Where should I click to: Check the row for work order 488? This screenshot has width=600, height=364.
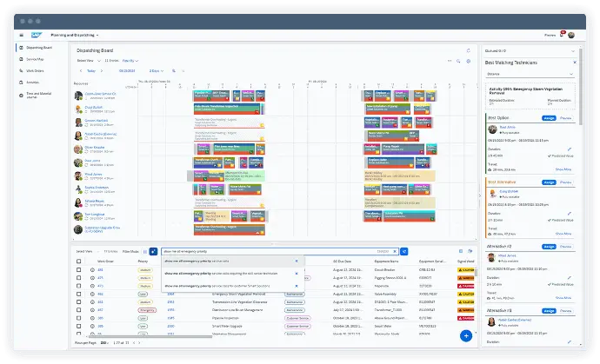[79, 269]
